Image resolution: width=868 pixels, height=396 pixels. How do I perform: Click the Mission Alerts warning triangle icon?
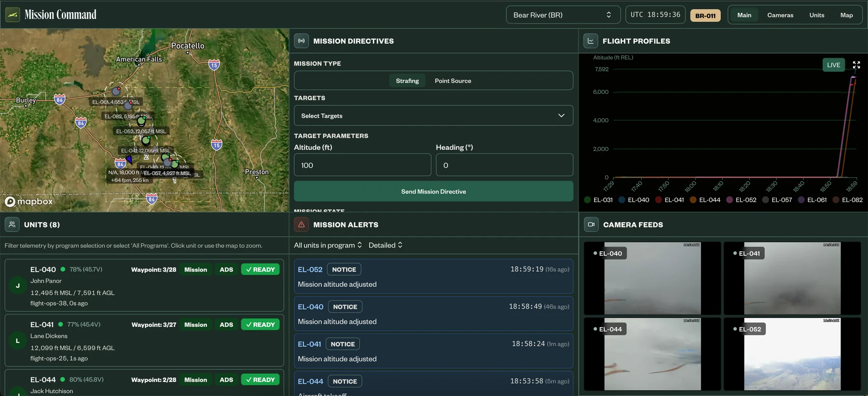[301, 224]
